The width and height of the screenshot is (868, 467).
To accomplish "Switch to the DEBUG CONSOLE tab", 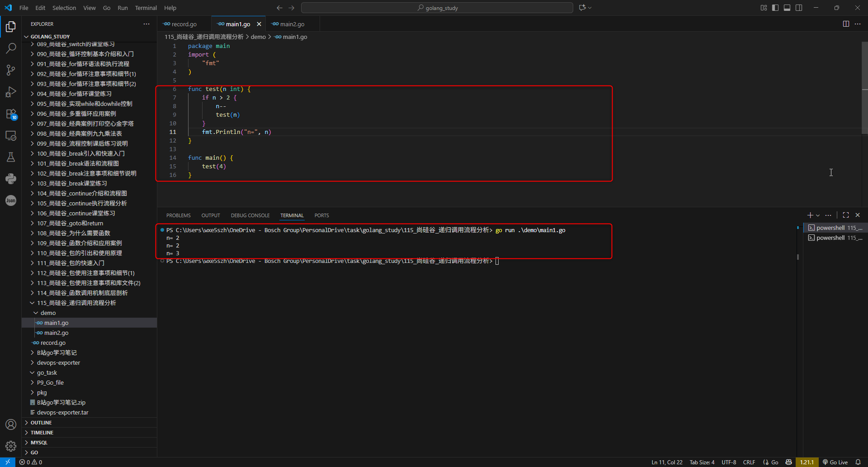I will [250, 215].
